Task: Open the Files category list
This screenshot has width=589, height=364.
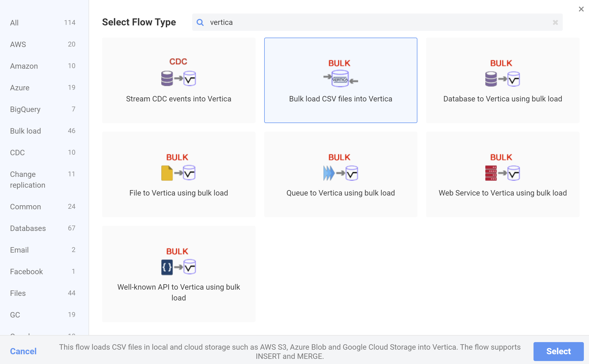Action: 18,293
